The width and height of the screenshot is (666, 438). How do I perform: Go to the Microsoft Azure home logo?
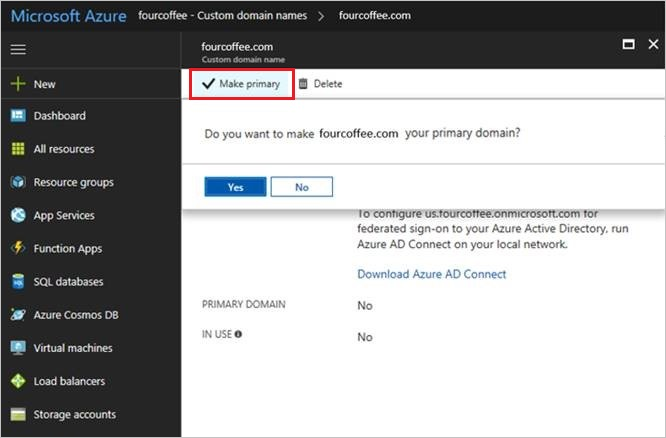pyautogui.click(x=68, y=16)
